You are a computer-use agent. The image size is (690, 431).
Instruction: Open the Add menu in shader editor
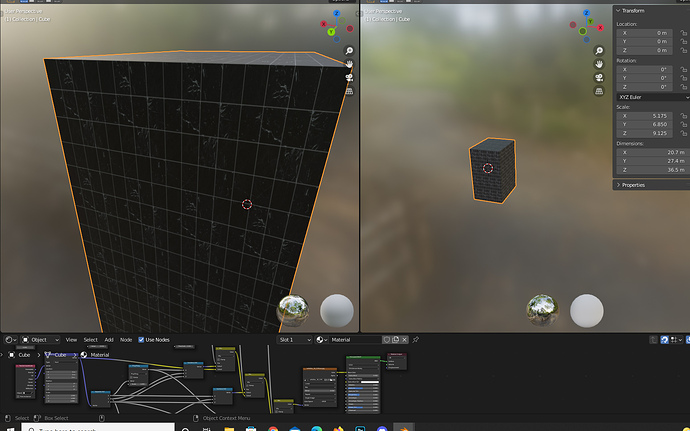(109, 339)
